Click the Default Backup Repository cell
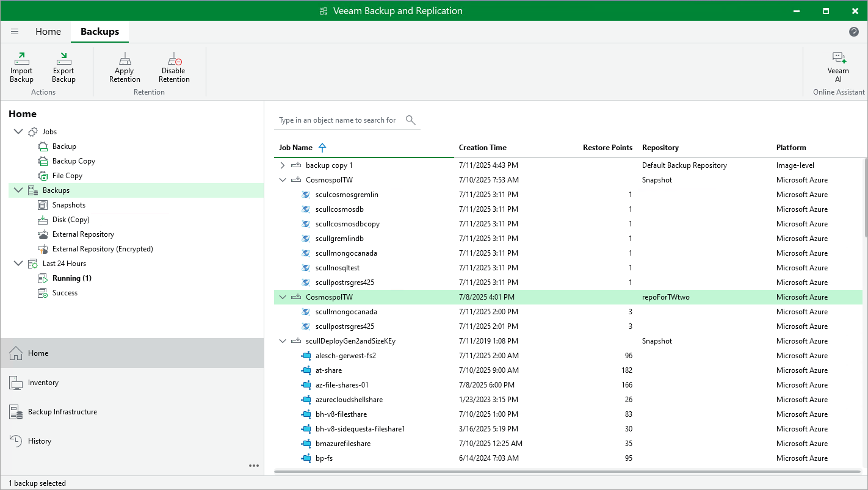Screen dimensions: 868x490 (x=684, y=165)
